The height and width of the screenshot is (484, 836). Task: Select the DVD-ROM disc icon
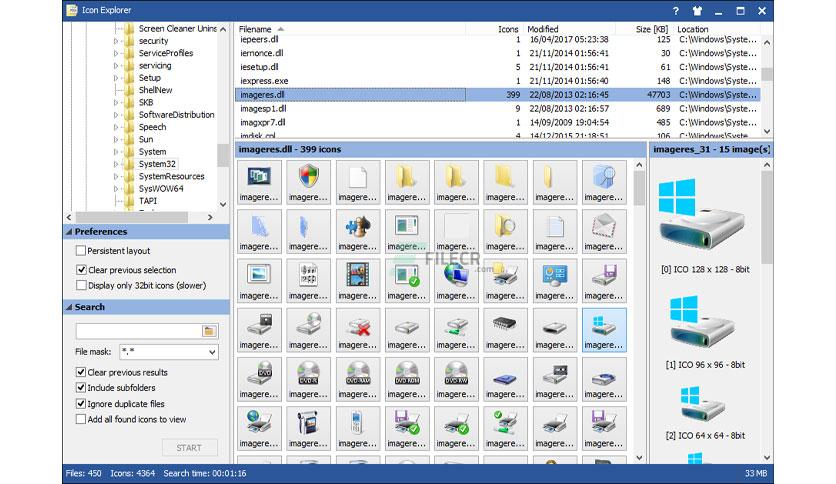(407, 379)
